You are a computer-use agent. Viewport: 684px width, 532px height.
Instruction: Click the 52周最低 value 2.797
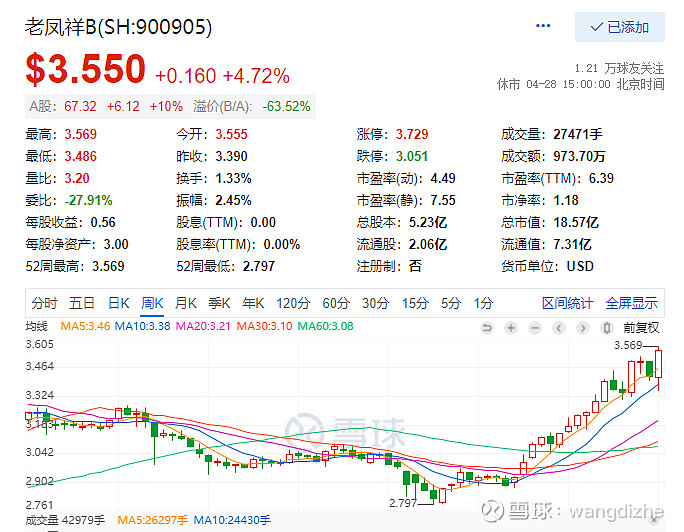tap(259, 266)
